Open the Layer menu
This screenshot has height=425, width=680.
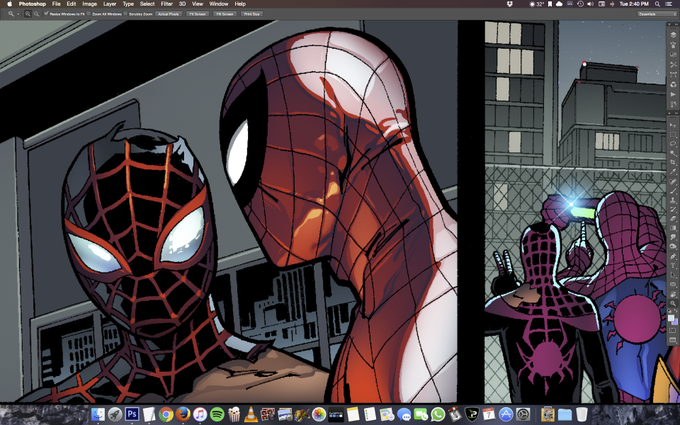110,4
